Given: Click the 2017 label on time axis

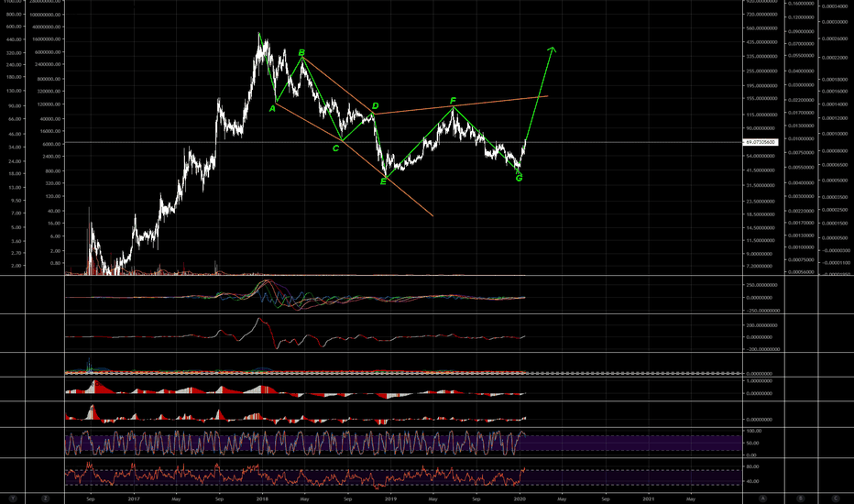Looking at the screenshot, I should pyautogui.click(x=134, y=499).
